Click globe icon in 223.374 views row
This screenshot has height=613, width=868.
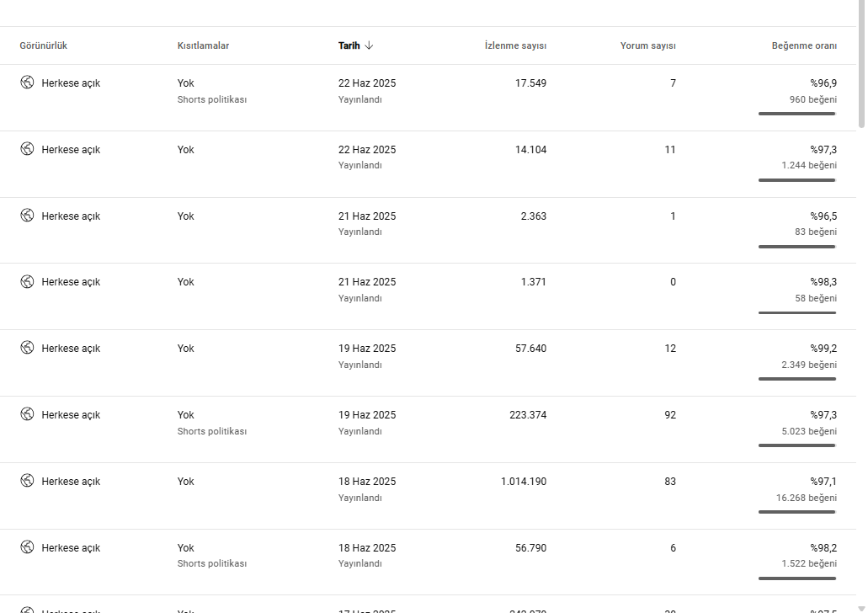(x=27, y=413)
